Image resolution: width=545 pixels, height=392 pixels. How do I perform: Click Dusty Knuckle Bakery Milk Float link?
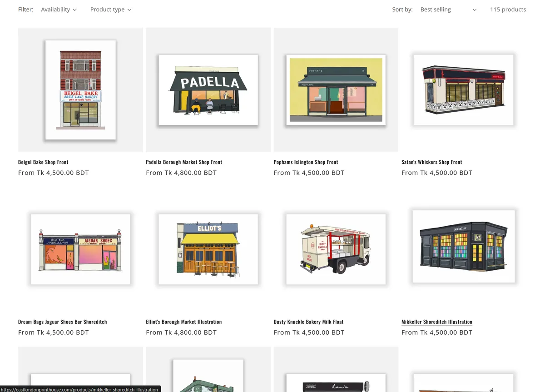309,322
